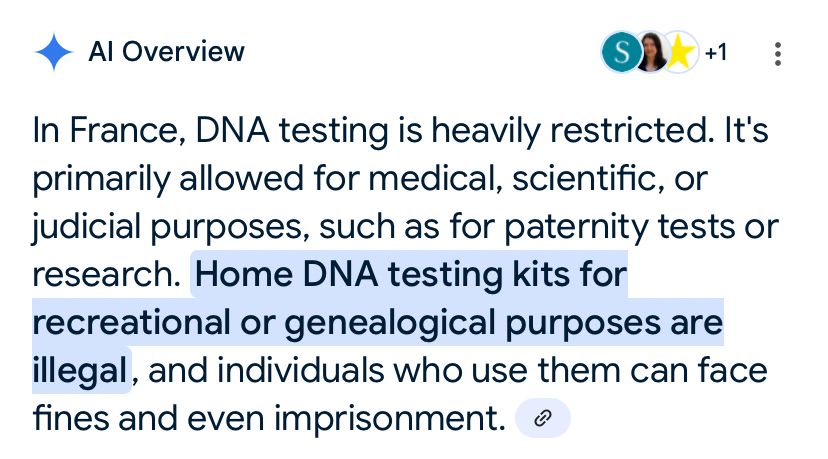Open the three-dot more options menu
828x459 pixels.
pyautogui.click(x=777, y=54)
